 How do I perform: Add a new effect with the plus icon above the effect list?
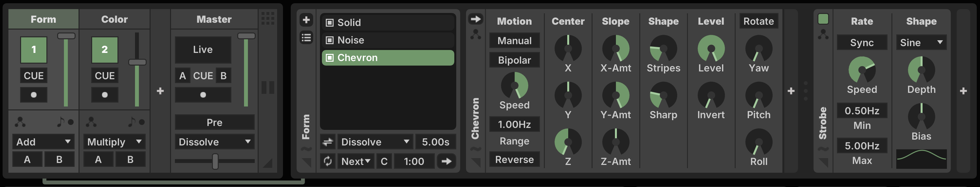click(x=306, y=20)
